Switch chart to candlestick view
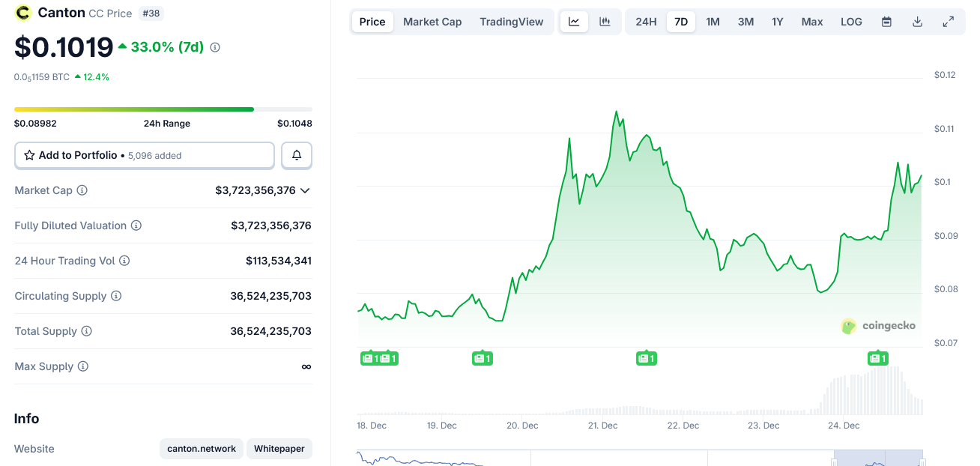Image resolution: width=980 pixels, height=466 pixels. 605,22
